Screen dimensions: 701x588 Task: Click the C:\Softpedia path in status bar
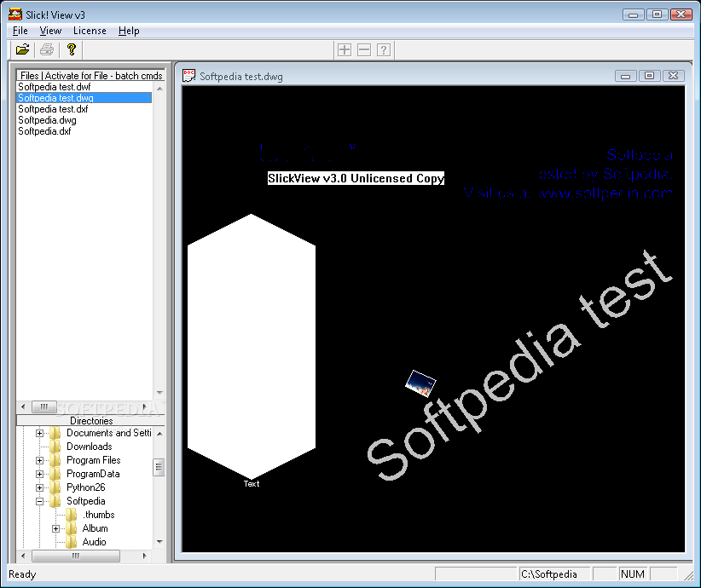pyautogui.click(x=549, y=574)
